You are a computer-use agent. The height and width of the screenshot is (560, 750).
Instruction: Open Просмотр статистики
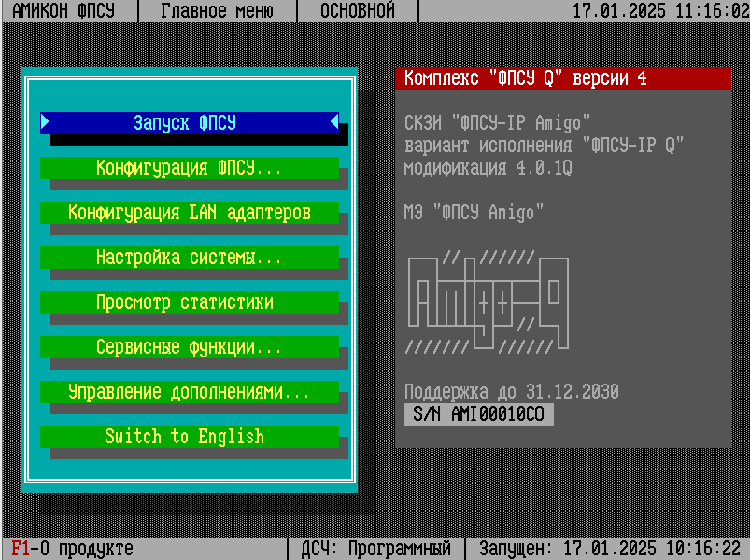tap(190, 302)
